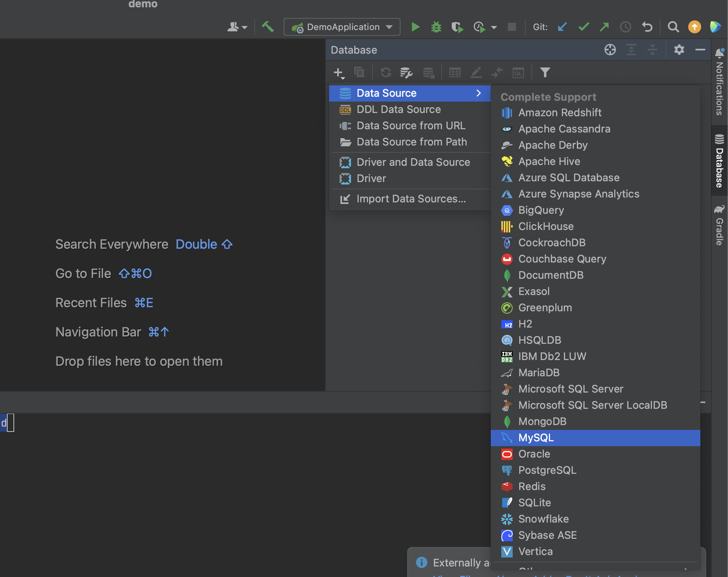This screenshot has width=728, height=577.
Task: Click the Database filter funnel icon
Action: [545, 72]
